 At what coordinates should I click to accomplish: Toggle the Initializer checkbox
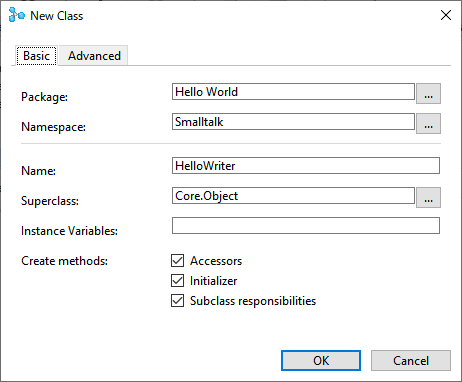(x=177, y=281)
